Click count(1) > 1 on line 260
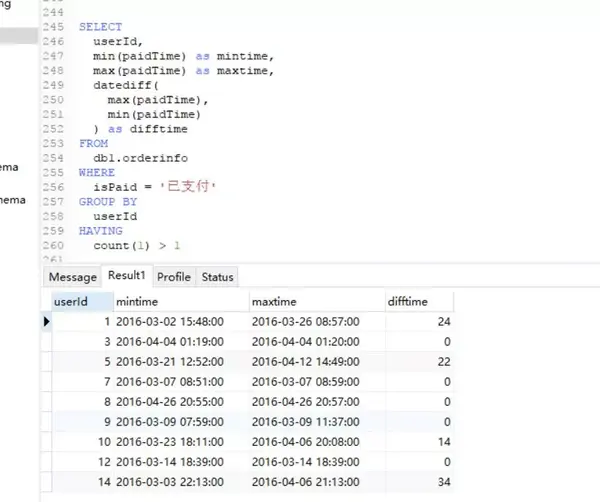Screen dimensions: 600x502 (137, 245)
